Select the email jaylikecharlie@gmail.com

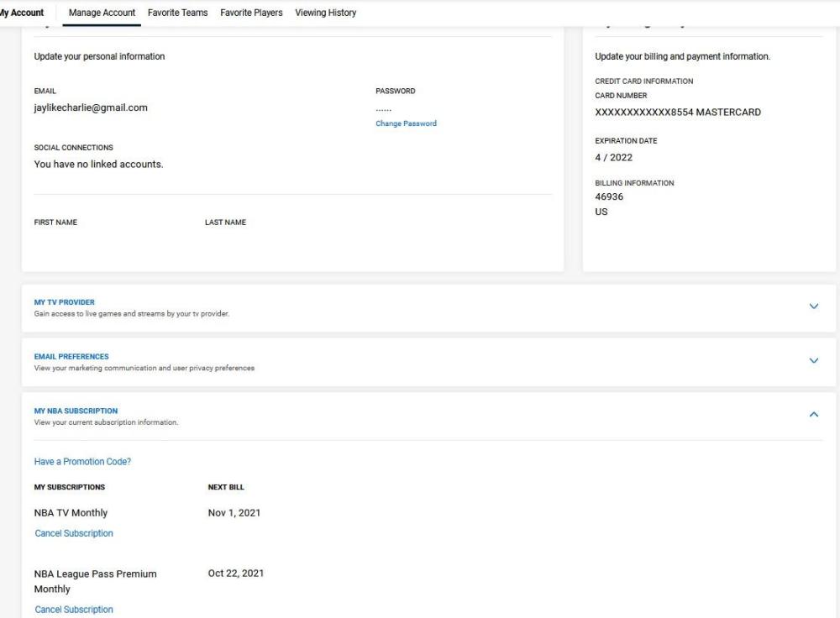[91, 107]
